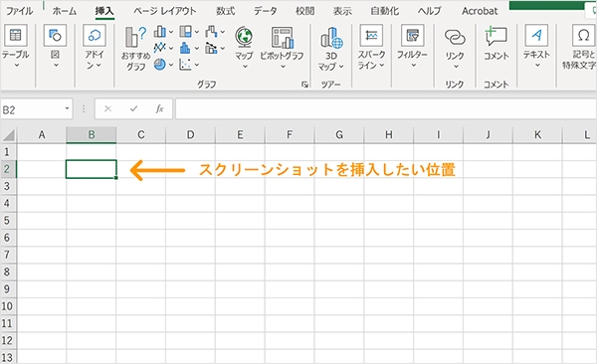Image resolution: width=597 pixels, height=364 pixels.
Task: Click the 図 (Illustrations) icon
Action: (55, 36)
